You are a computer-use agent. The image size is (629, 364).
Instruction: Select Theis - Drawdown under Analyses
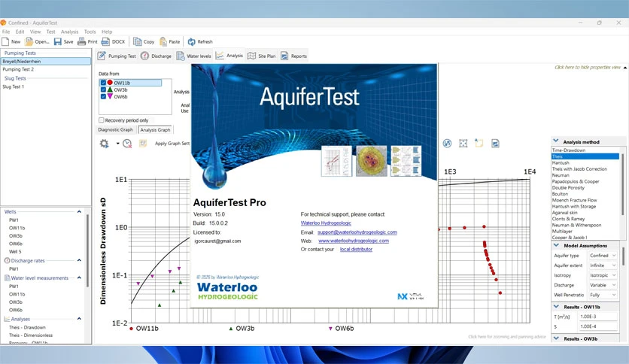pos(27,327)
